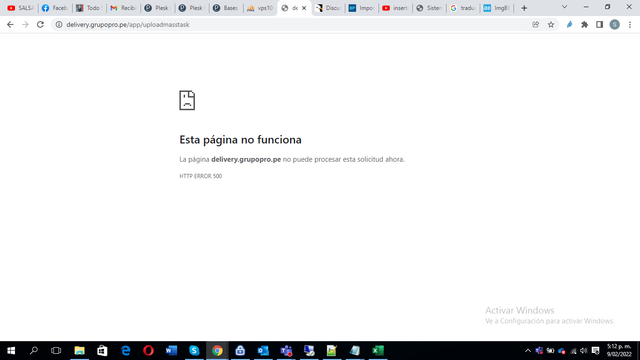The image size is (640, 360).
Task: Open the Extensions puzzle icon
Action: pyautogui.click(x=584, y=24)
